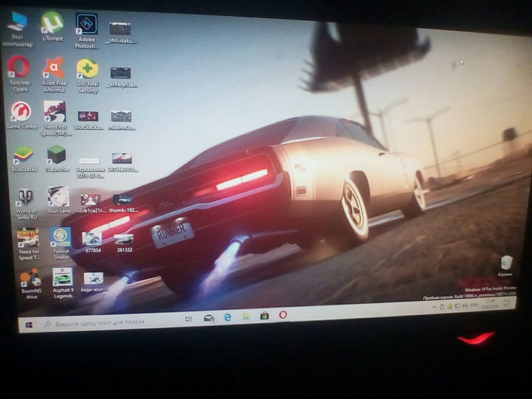532x399 pixels.
Task: Open the taskbar clock and date
Action: click(491, 303)
